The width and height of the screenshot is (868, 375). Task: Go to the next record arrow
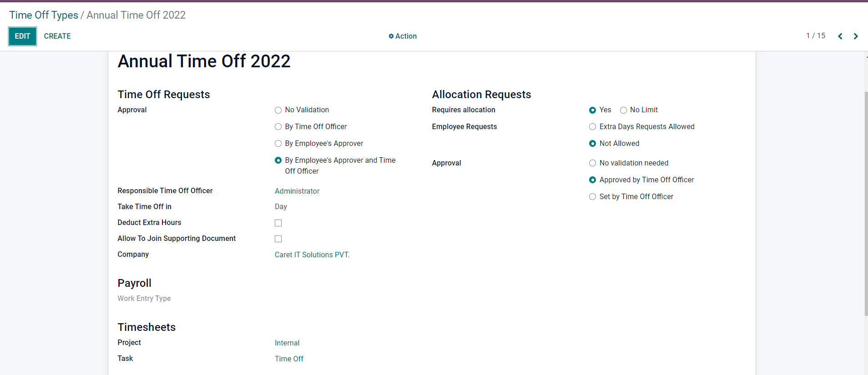[856, 36]
